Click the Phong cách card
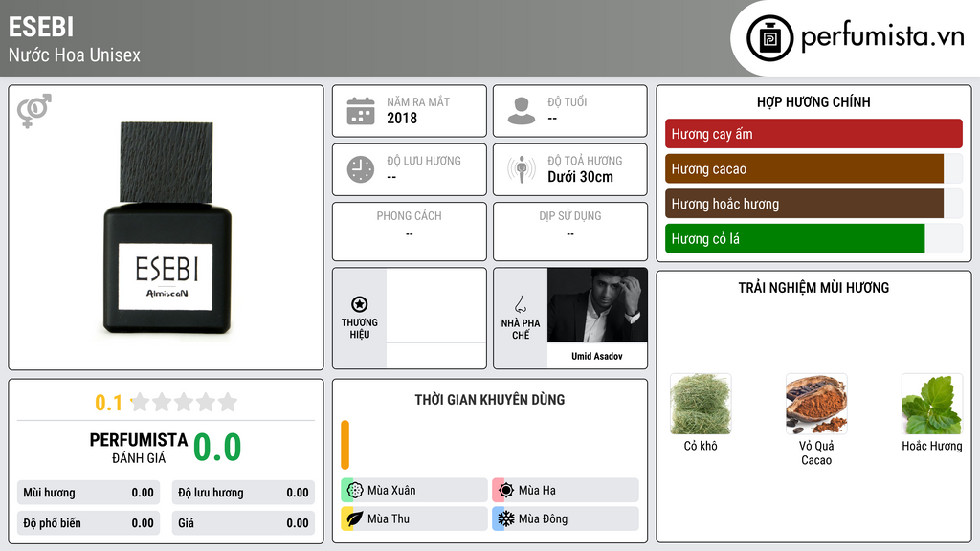Image resolution: width=980 pixels, height=551 pixels. coord(410,231)
